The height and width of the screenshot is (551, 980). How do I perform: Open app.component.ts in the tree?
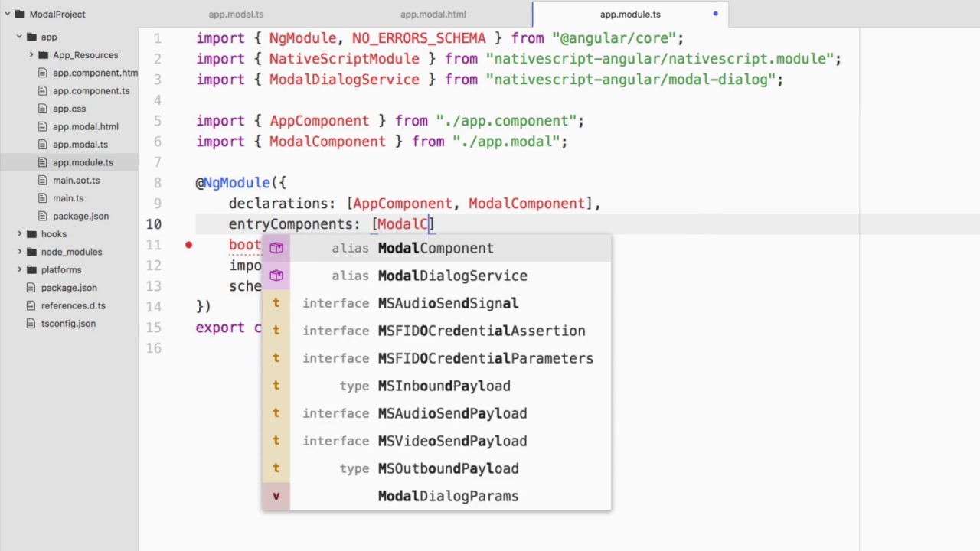(91, 90)
